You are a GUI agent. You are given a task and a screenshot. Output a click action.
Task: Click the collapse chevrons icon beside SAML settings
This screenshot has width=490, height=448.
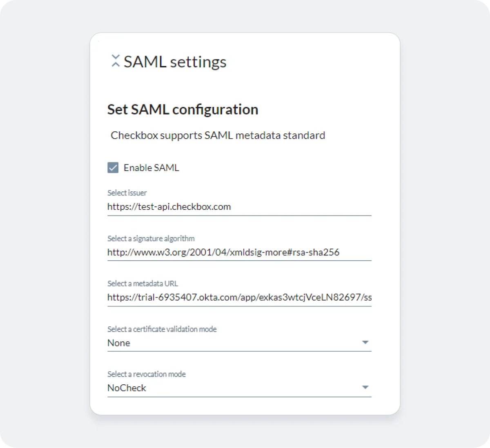115,61
